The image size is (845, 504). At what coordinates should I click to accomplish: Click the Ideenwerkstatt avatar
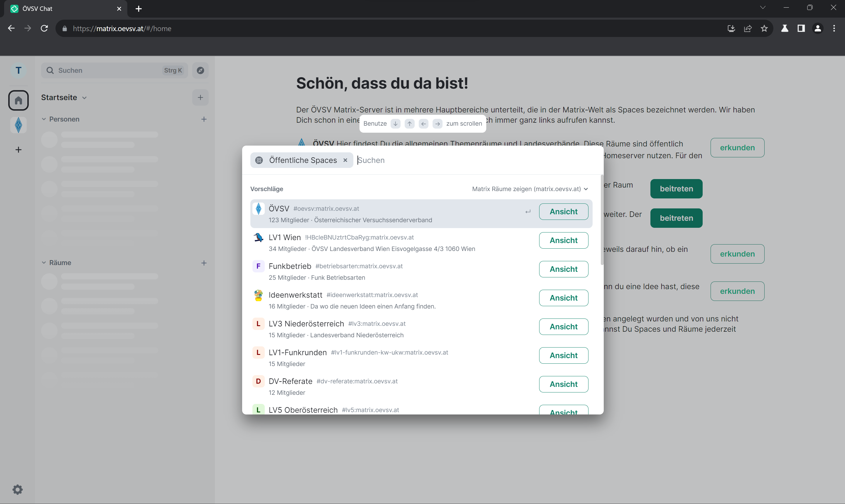coord(258,295)
